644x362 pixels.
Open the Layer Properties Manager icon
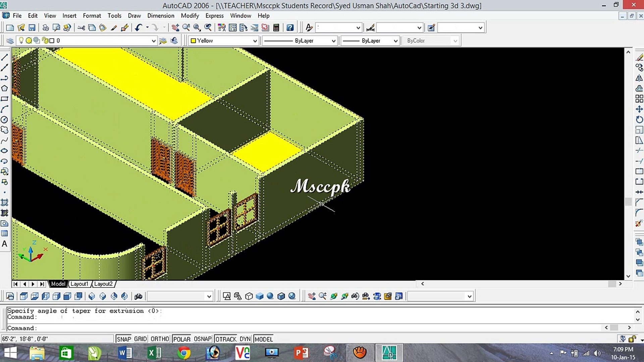pos(10,41)
